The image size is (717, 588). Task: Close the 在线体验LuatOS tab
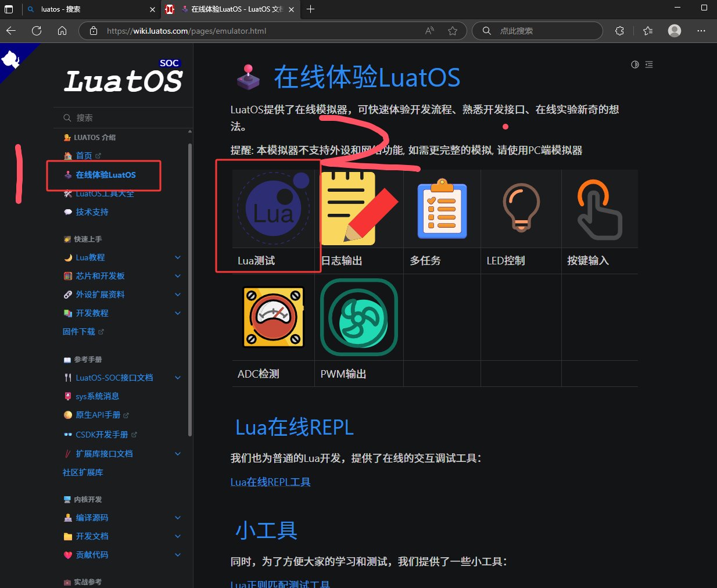pos(291,9)
